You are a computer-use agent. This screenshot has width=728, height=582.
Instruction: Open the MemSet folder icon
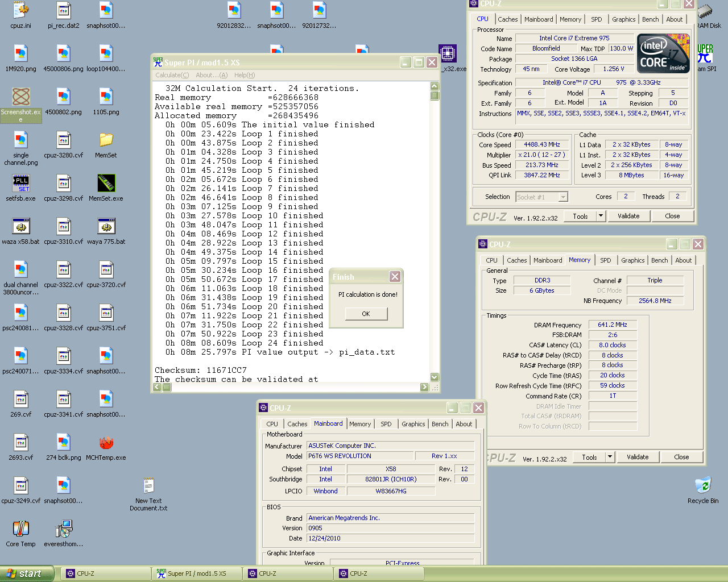pos(106,140)
